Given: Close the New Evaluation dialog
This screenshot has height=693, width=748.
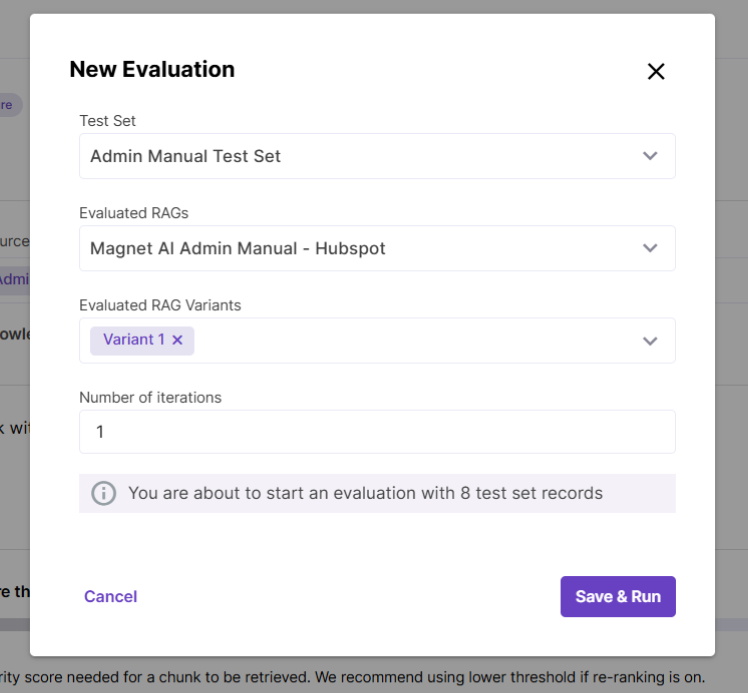Looking at the screenshot, I should (656, 71).
